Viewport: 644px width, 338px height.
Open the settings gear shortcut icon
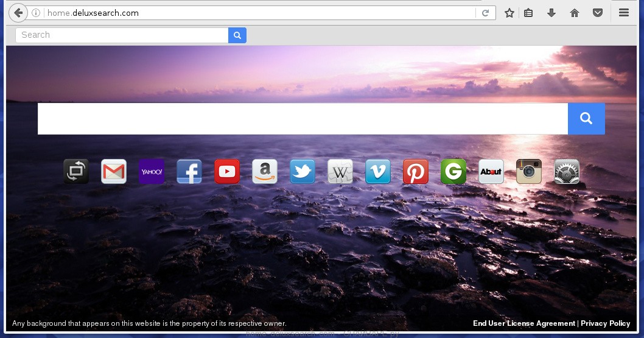tap(567, 171)
